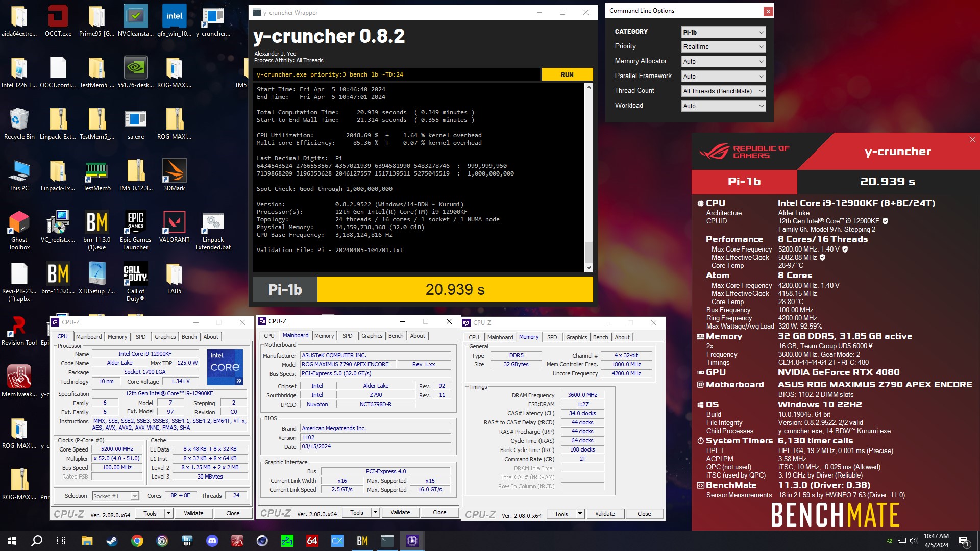Close the Command Line Options window
The height and width of the screenshot is (551, 980).
[768, 11]
